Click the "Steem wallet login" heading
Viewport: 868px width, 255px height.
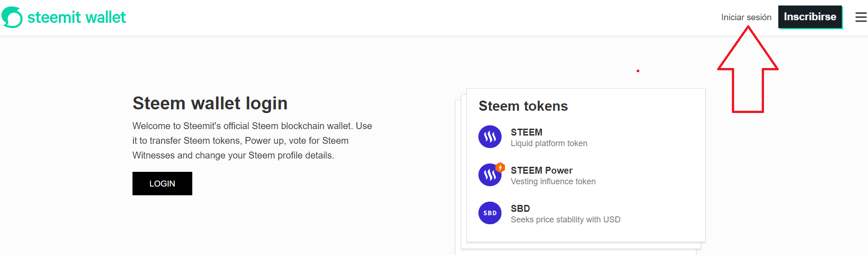(210, 103)
